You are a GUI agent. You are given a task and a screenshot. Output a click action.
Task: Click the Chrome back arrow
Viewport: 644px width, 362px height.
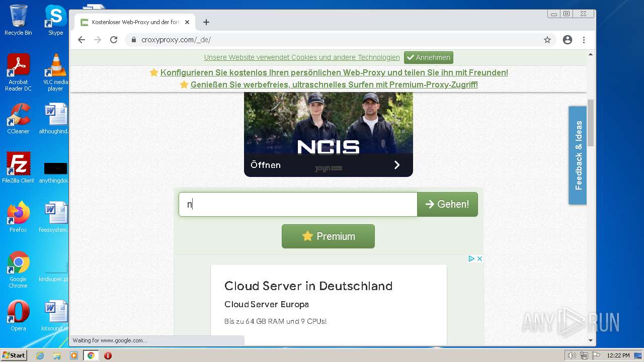click(82, 40)
